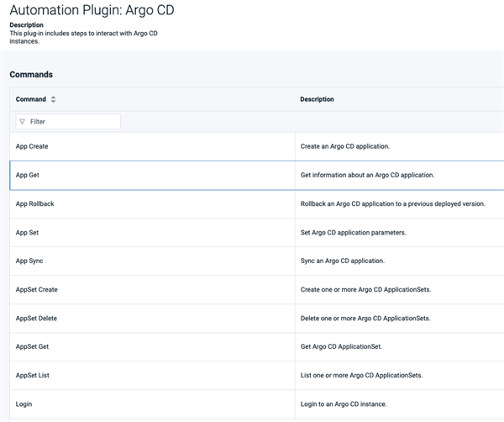
Task: Open the Login command
Action: tap(24, 404)
